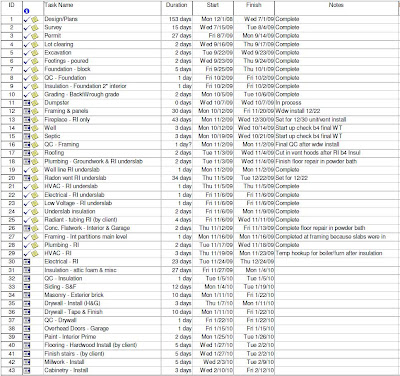The height and width of the screenshot is (376, 400).
Task: Click the yellow note icon on Survey row
Action: tap(35, 28)
